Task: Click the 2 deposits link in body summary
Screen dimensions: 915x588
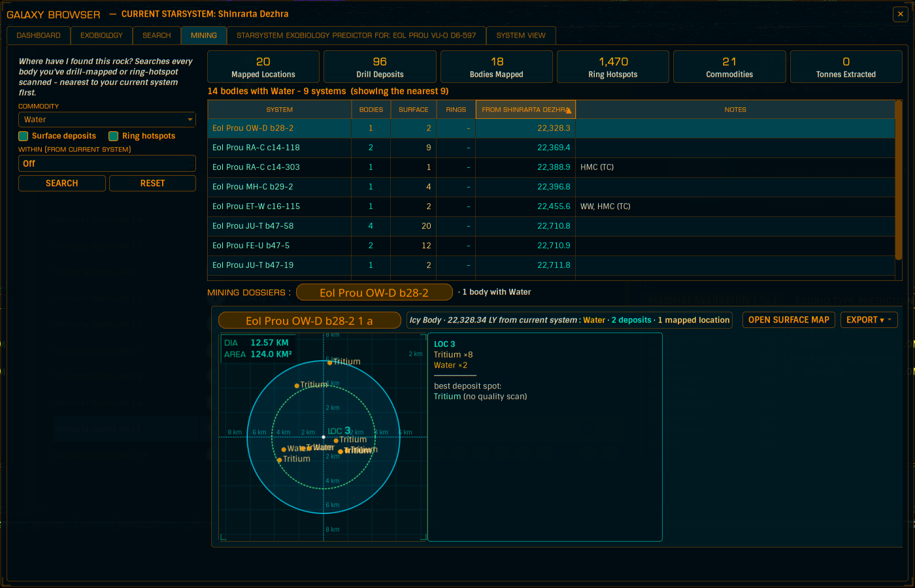Action: pos(631,320)
